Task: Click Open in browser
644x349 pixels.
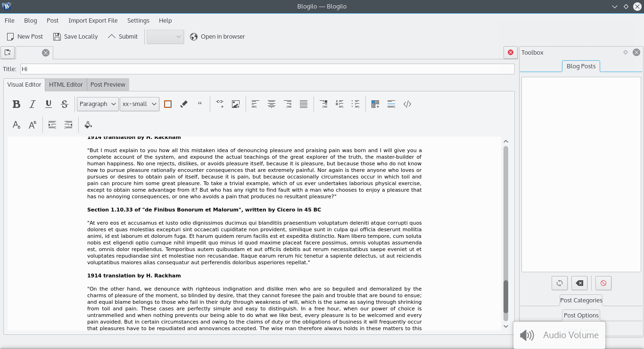Action: (217, 37)
